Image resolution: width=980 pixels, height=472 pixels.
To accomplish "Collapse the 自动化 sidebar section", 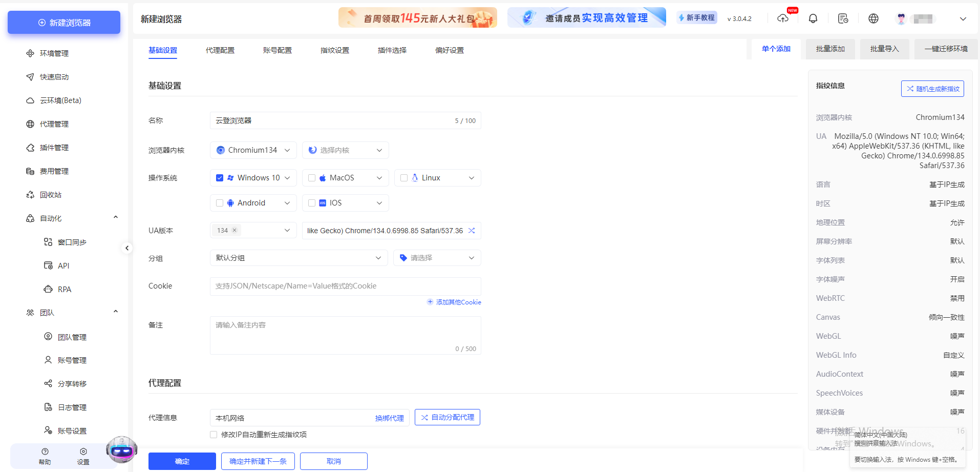I will 115,216.
